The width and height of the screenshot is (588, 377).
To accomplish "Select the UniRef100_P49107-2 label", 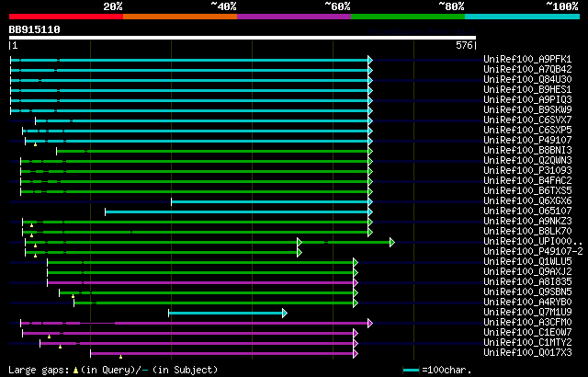I will coord(533,252).
